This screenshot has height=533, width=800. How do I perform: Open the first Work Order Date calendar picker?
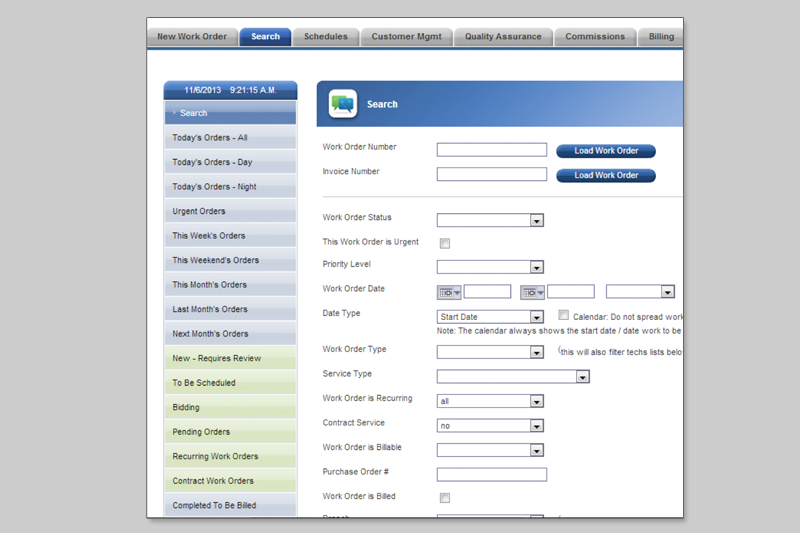[449, 292]
